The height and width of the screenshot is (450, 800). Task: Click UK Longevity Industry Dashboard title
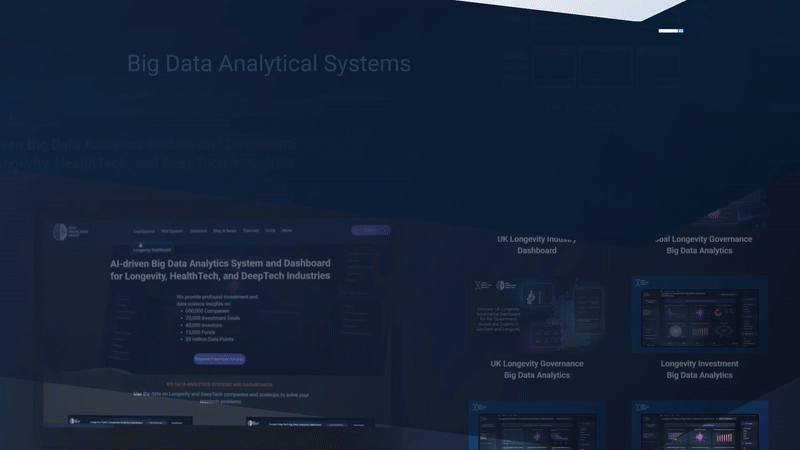coord(537,245)
